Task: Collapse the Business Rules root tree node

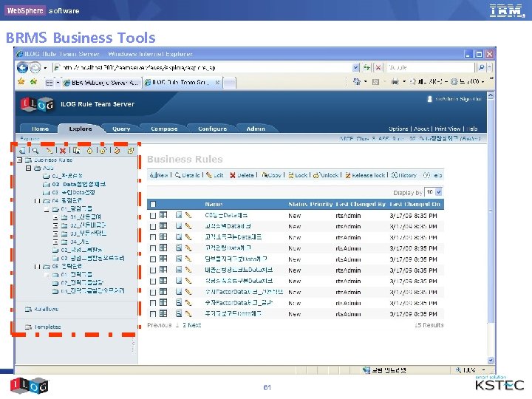Action: click(x=20, y=160)
